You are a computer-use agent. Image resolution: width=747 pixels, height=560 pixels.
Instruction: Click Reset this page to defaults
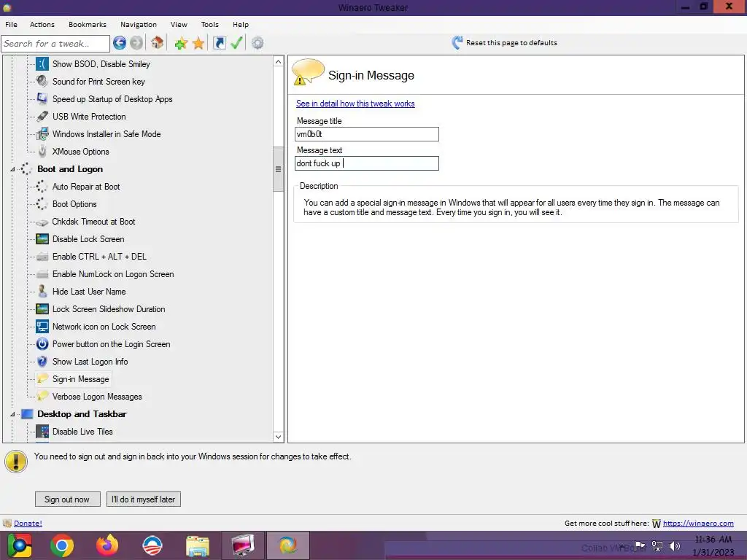point(511,43)
